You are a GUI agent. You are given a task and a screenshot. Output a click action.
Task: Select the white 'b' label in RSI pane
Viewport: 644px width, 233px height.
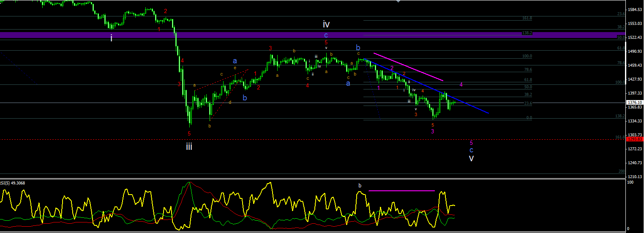360,185
